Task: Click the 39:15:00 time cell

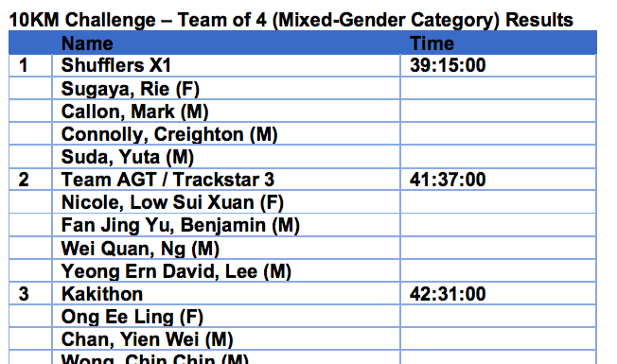Action: (448, 65)
